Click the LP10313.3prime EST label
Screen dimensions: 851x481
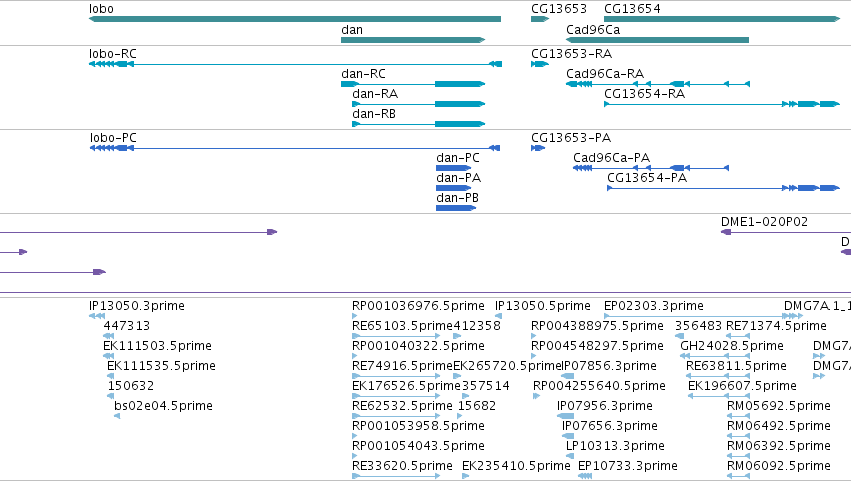tap(615, 447)
